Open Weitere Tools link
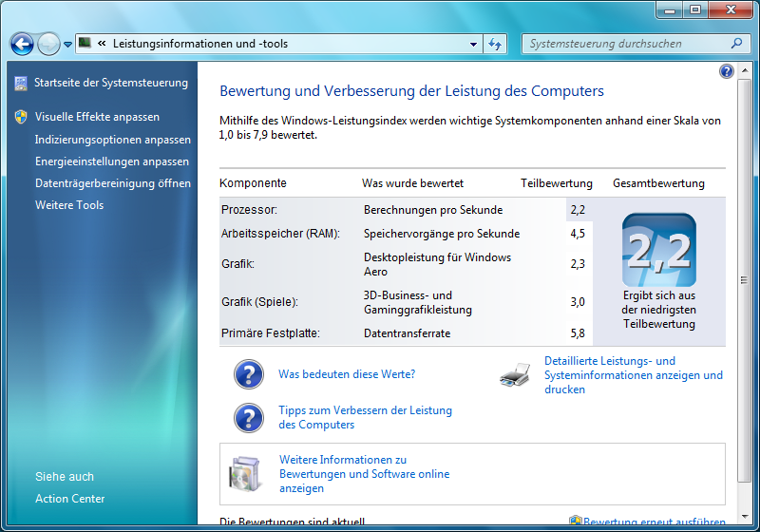The width and height of the screenshot is (760, 532). [x=69, y=205]
